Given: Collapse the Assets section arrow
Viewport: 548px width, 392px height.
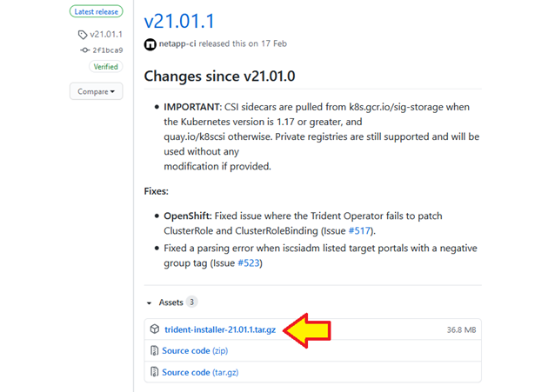Looking at the screenshot, I should [x=150, y=302].
